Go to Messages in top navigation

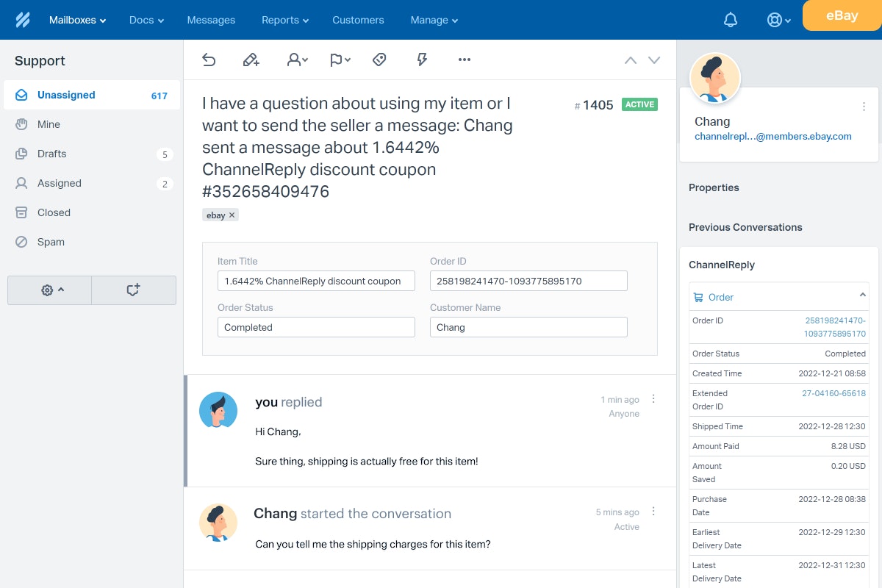(211, 20)
